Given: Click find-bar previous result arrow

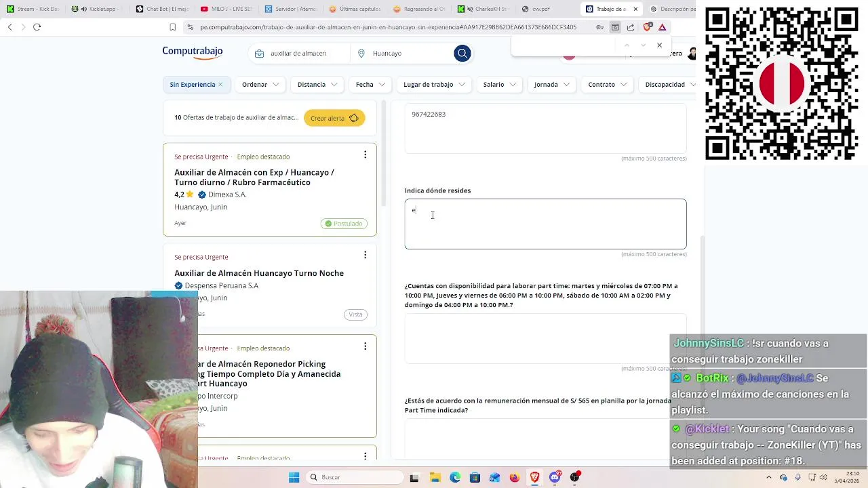Looking at the screenshot, I should pyautogui.click(x=627, y=45).
